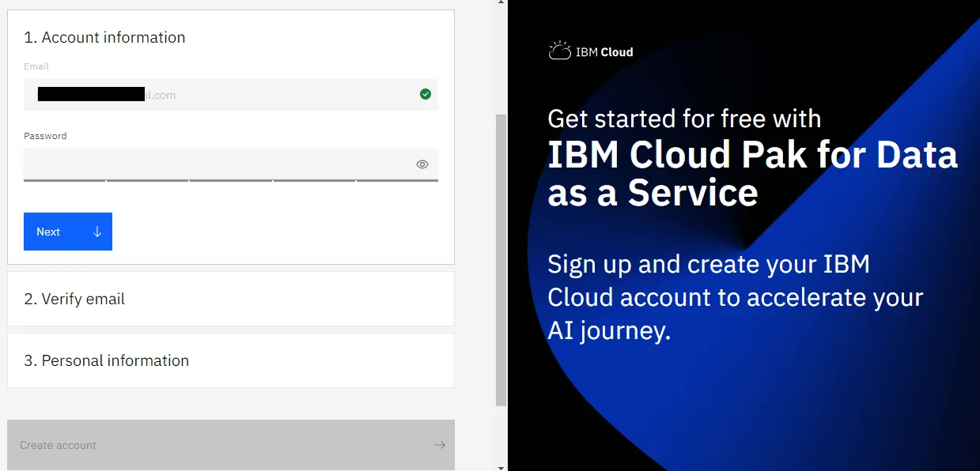
Task: Click the form's vertical scrollbar thumb
Action: (501, 259)
